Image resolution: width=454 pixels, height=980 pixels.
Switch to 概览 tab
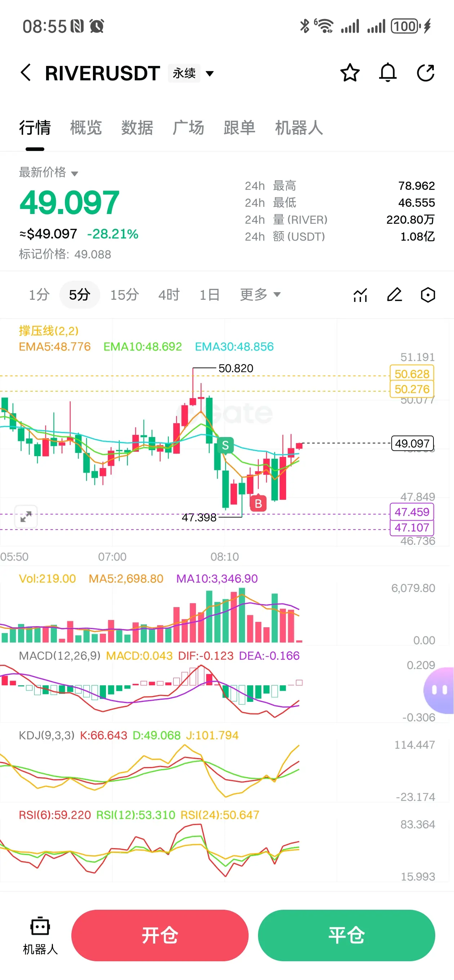point(86,128)
